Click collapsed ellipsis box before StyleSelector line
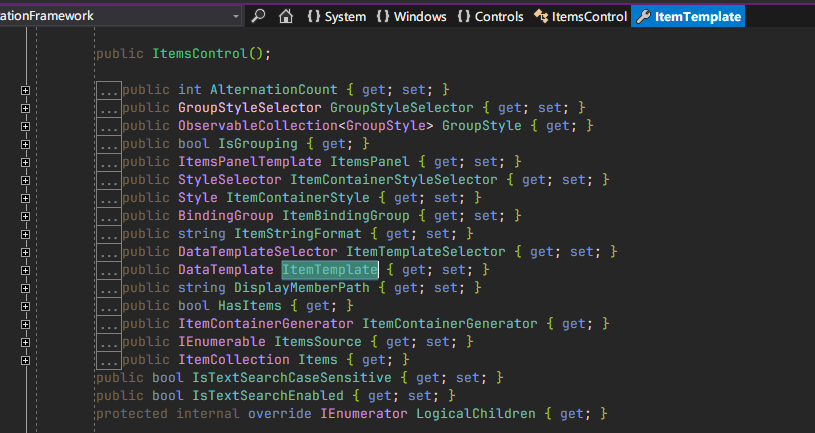Screen dimensions: 815x433 pyautogui.click(x=109, y=180)
